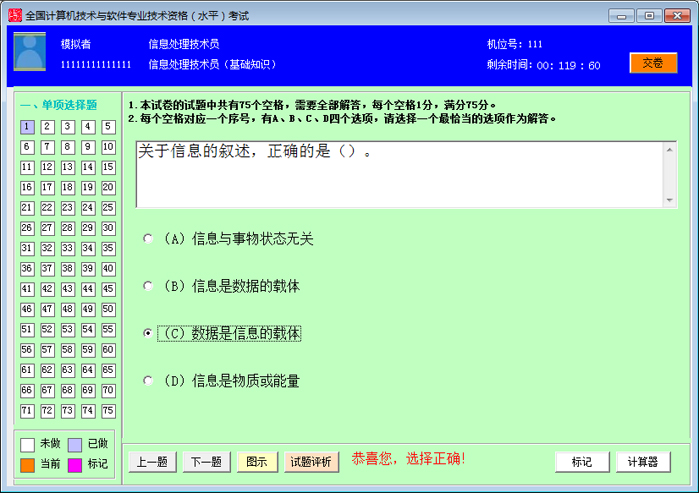Go to question 38 in grid
The height and width of the screenshot is (493, 699).
(67, 269)
